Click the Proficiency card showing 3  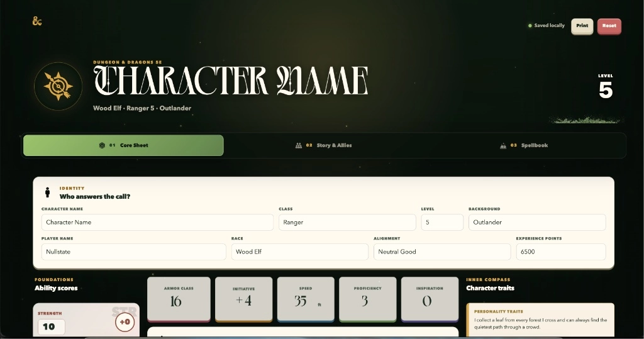coord(367,299)
